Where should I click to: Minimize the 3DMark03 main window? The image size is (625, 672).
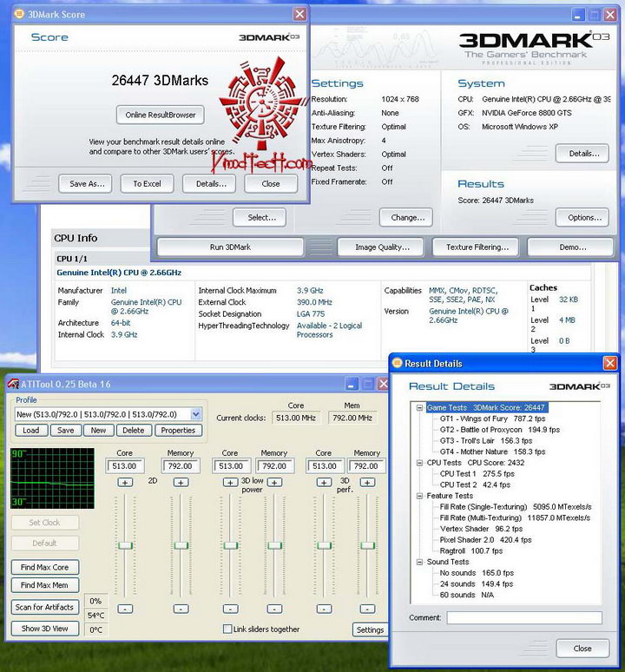[x=578, y=16]
